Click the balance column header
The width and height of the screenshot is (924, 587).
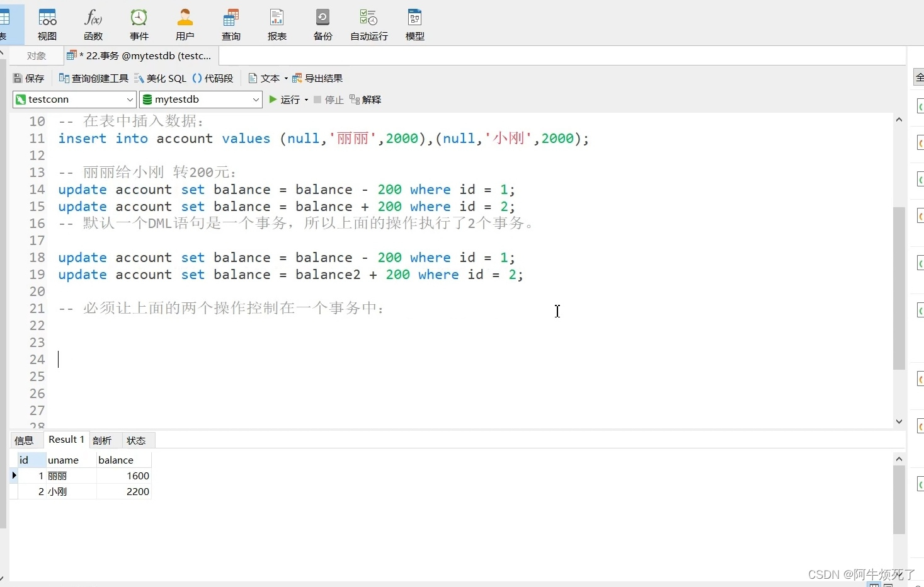coord(124,460)
